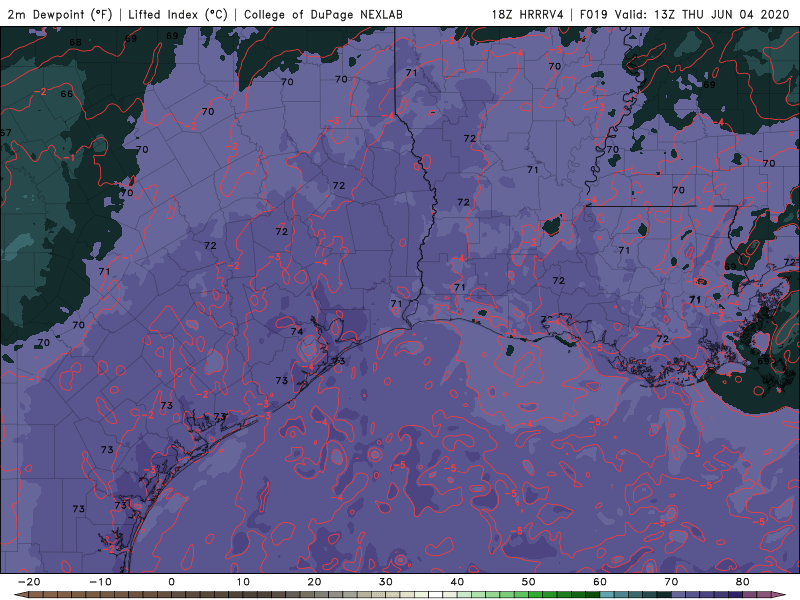Click the 40 label on the color scale
The width and height of the screenshot is (800, 600).
tap(457, 582)
